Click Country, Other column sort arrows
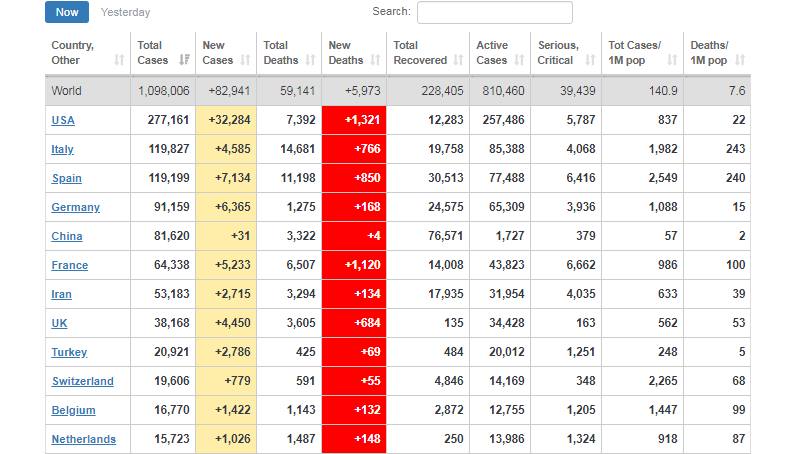Viewport: 791px width, 454px height. click(120, 60)
